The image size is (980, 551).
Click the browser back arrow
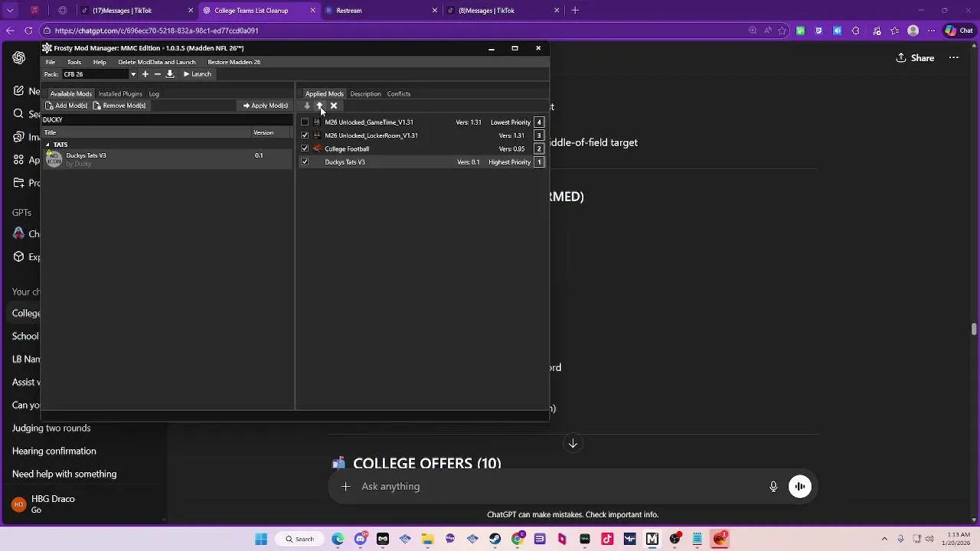[x=10, y=31]
